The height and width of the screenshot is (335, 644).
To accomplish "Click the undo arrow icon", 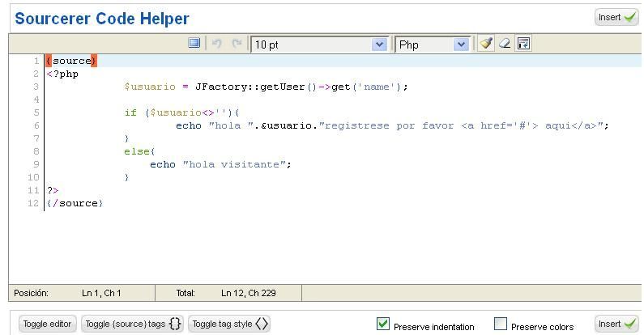I will click(217, 44).
